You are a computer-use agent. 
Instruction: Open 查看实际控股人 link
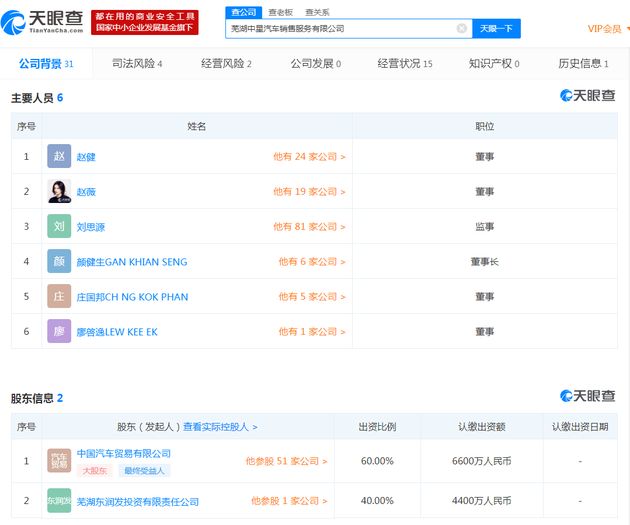(x=220, y=427)
